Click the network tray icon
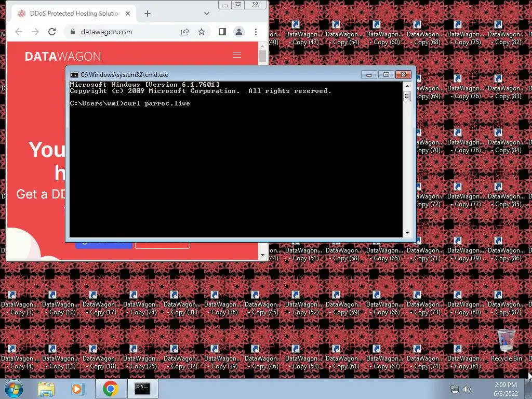Image resolution: width=532 pixels, height=399 pixels. point(454,389)
